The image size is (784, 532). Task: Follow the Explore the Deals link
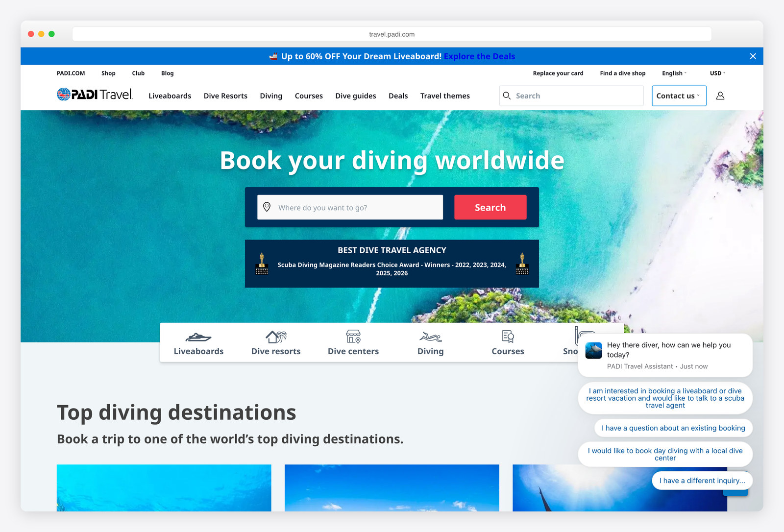(479, 56)
